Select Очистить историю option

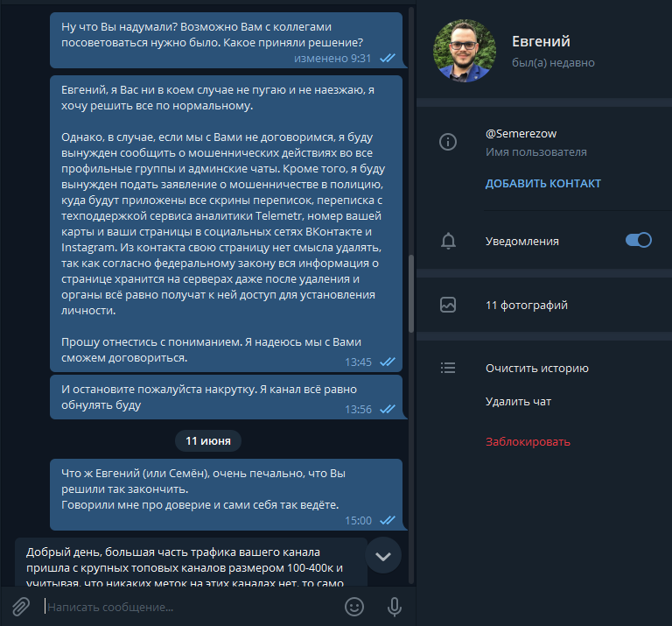[537, 369]
